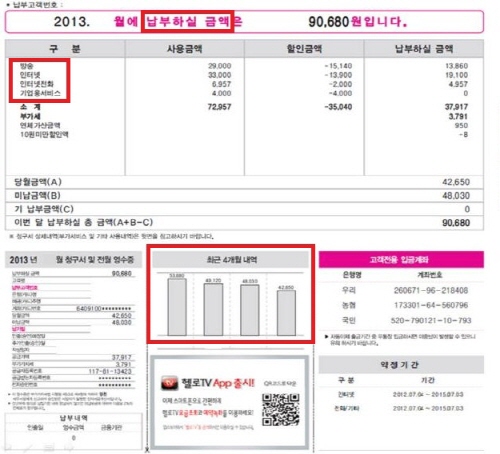Click the '영수금액' column header
The image size is (500, 454).
point(73,427)
